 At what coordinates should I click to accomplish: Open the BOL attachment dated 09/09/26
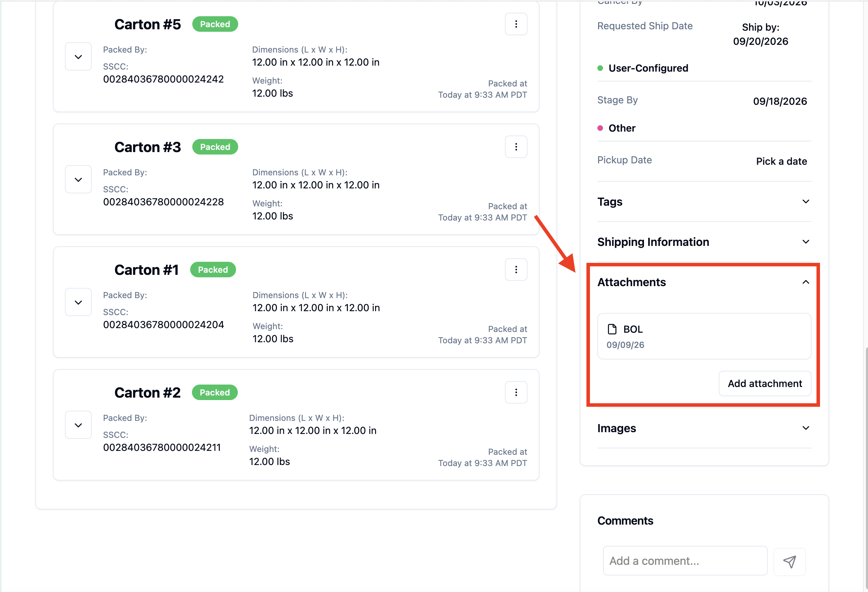coord(704,337)
